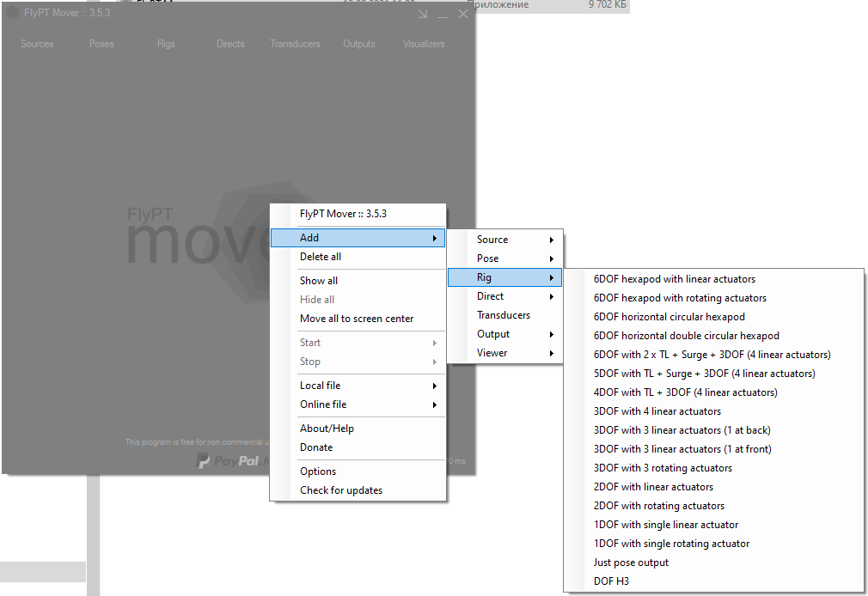Select Just pose output rig

713,563
